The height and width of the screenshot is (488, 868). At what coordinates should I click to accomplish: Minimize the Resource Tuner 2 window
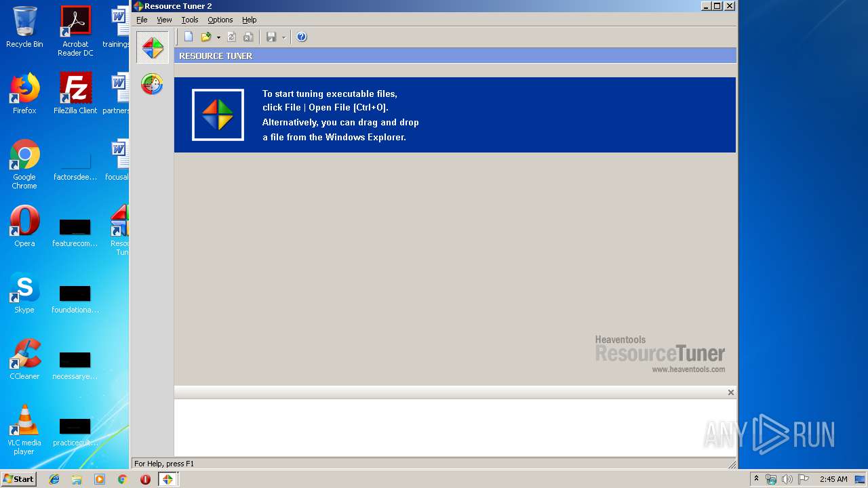click(x=706, y=6)
